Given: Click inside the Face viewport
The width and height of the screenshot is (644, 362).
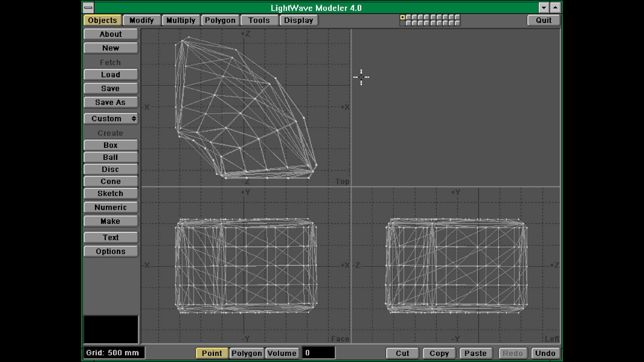Looking at the screenshot, I should 246,265.
